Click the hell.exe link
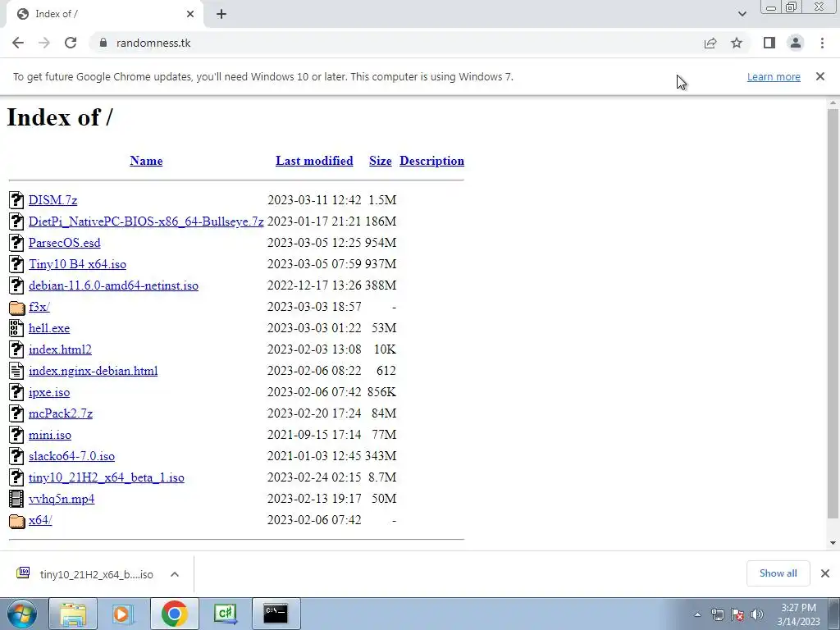840x630 pixels. click(x=49, y=328)
